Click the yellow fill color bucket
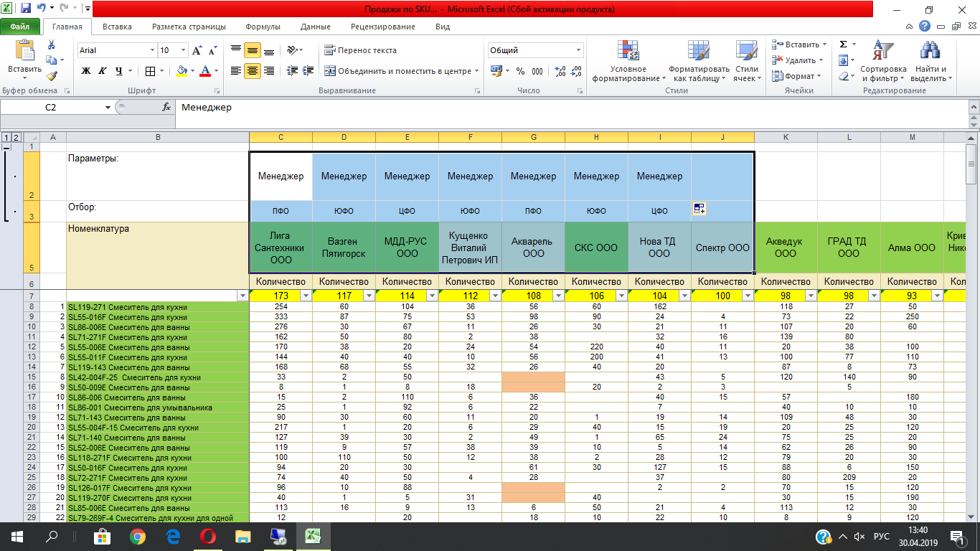 (182, 71)
